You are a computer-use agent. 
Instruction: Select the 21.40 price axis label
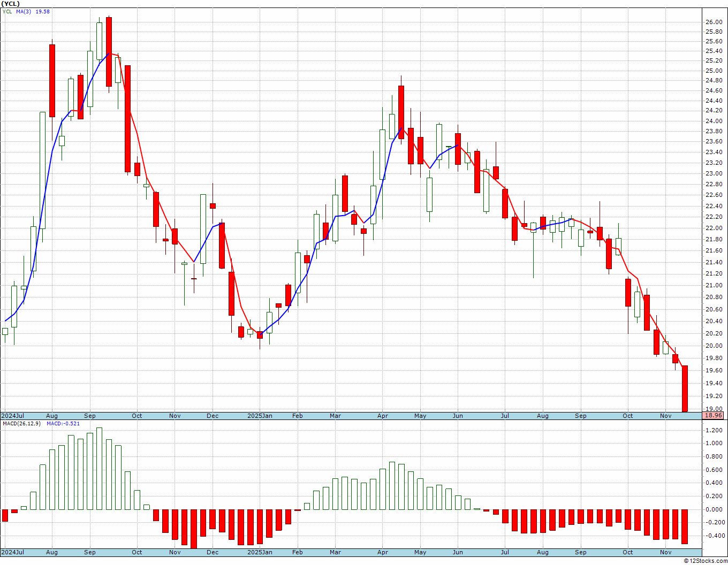tap(714, 262)
